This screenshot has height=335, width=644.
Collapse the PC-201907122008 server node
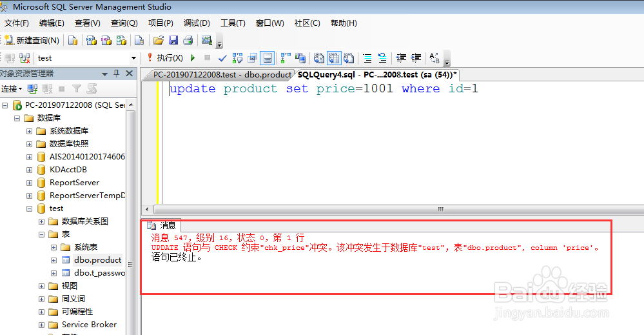[5, 106]
